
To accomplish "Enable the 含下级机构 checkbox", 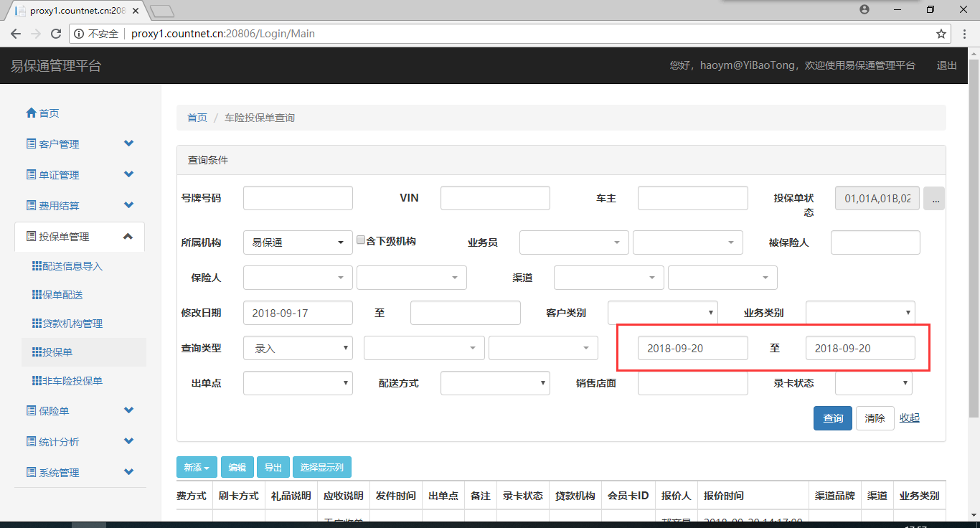I will pyautogui.click(x=361, y=241).
